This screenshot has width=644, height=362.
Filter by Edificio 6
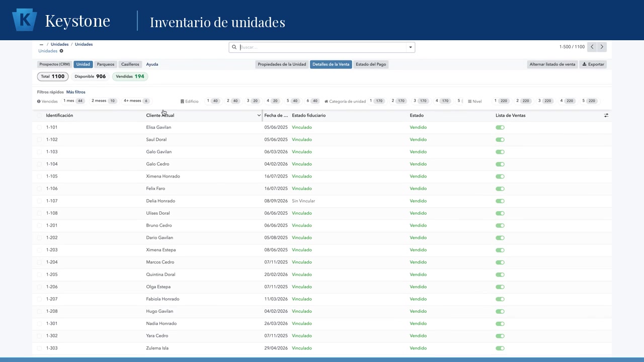(313, 101)
